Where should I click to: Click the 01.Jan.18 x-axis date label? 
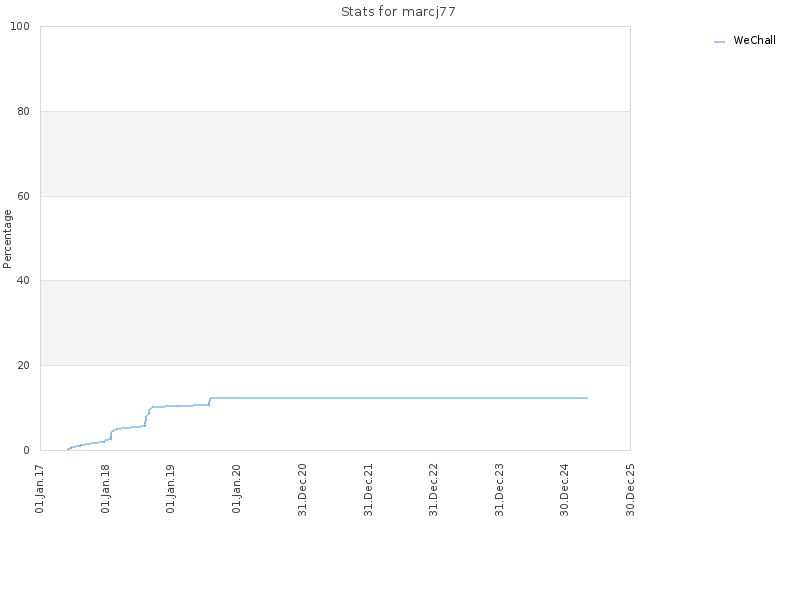click(x=106, y=489)
